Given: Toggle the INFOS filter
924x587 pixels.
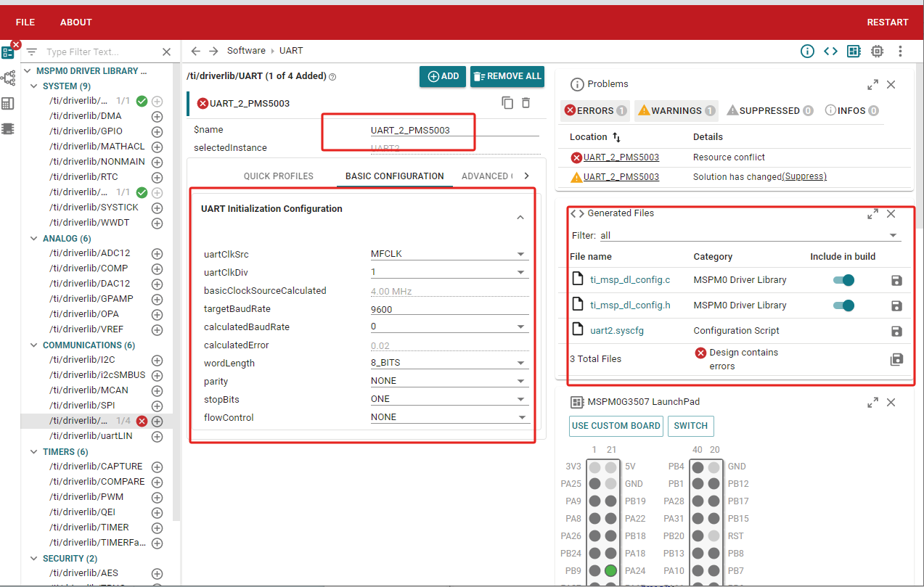Looking at the screenshot, I should (x=851, y=110).
